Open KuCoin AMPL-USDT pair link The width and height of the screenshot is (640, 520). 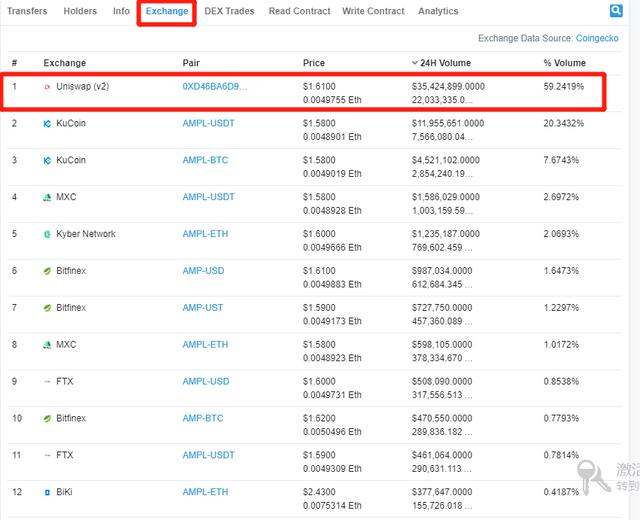209,123
